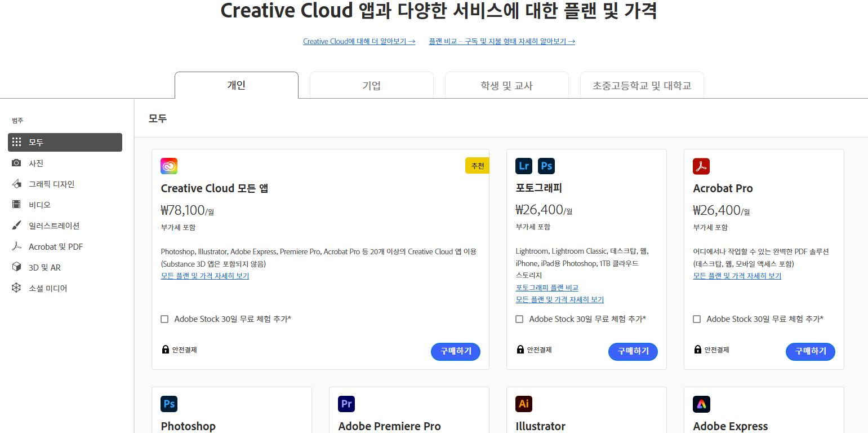This screenshot has width=868, height=433.
Task: Open 플랜 비교 – 구독 및 지불 형태 link
Action: point(502,41)
